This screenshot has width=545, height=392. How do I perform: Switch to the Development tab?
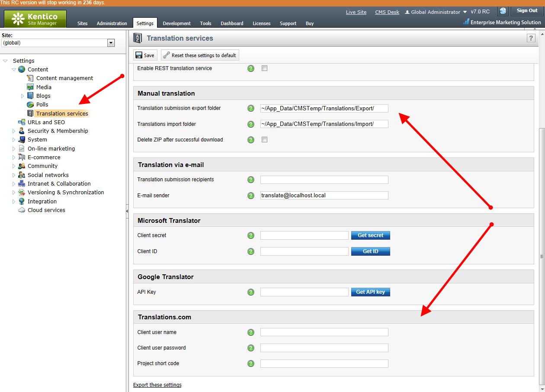[176, 23]
